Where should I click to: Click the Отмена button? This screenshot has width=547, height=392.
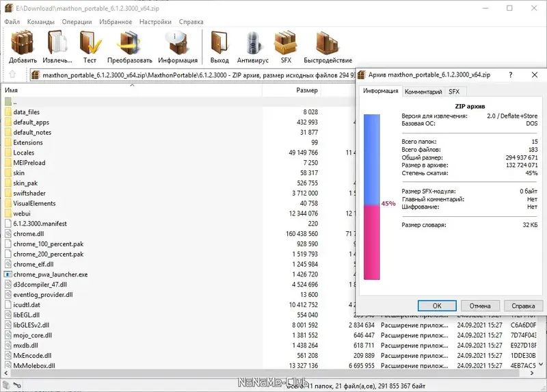pos(480,306)
